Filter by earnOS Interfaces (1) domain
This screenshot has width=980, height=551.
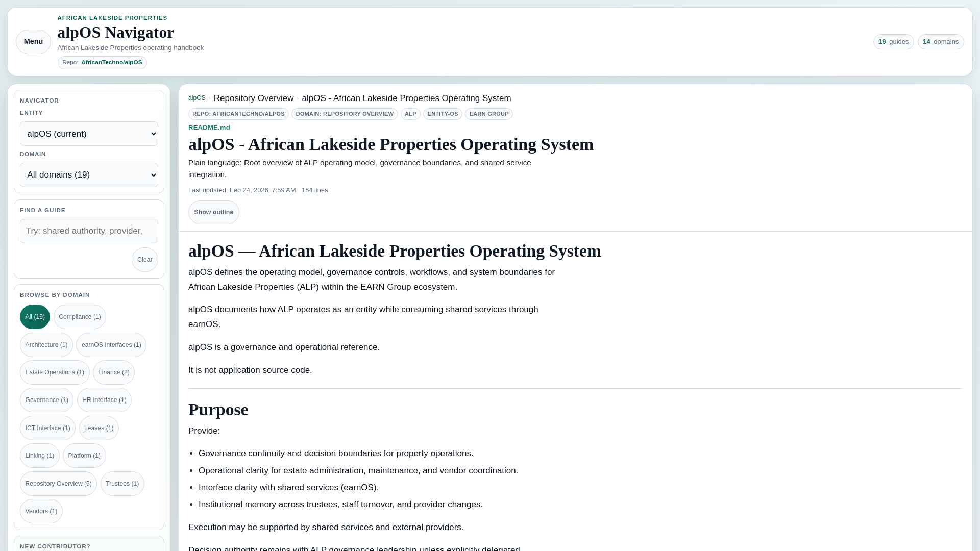[x=111, y=345]
